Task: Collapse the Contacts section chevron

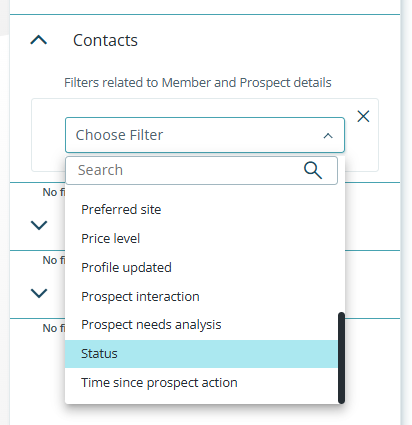Action: (39, 40)
